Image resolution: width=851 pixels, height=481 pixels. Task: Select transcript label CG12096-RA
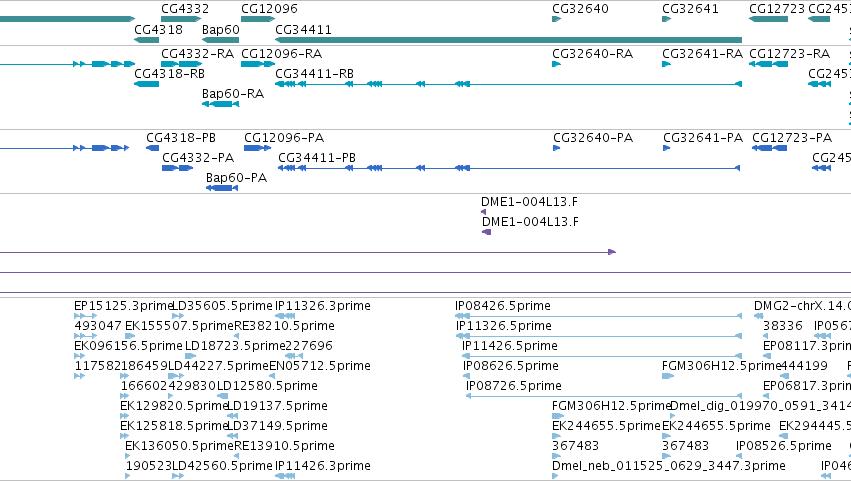coord(282,54)
